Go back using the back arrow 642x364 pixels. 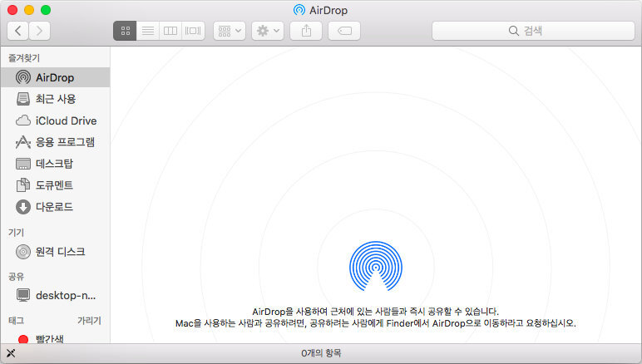tap(17, 31)
